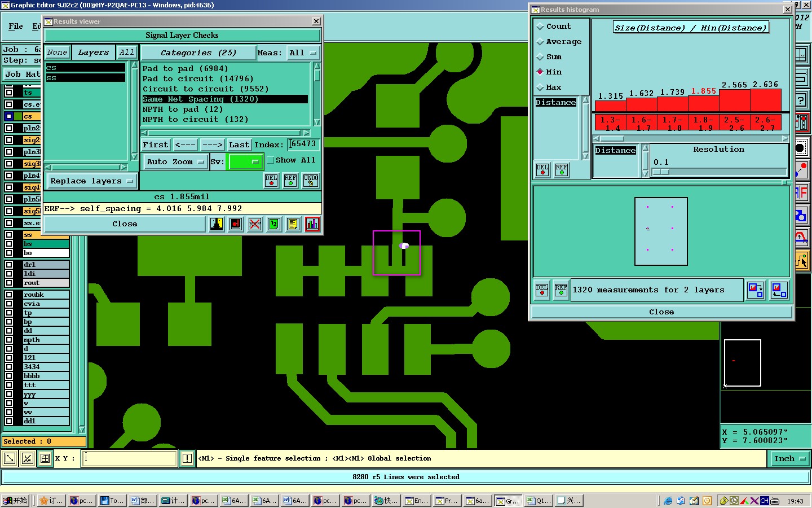
Task: Click the yellow and black silhouette icon
Action: (217, 224)
